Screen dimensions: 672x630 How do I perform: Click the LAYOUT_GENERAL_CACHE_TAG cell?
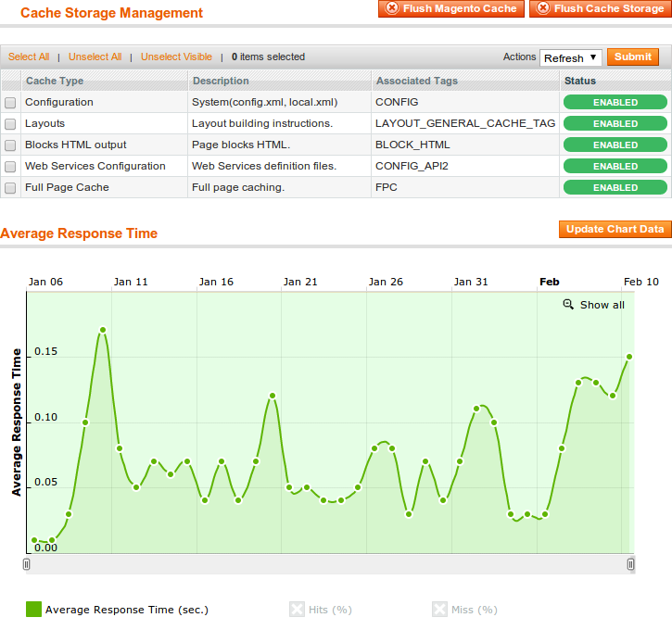[x=465, y=123]
